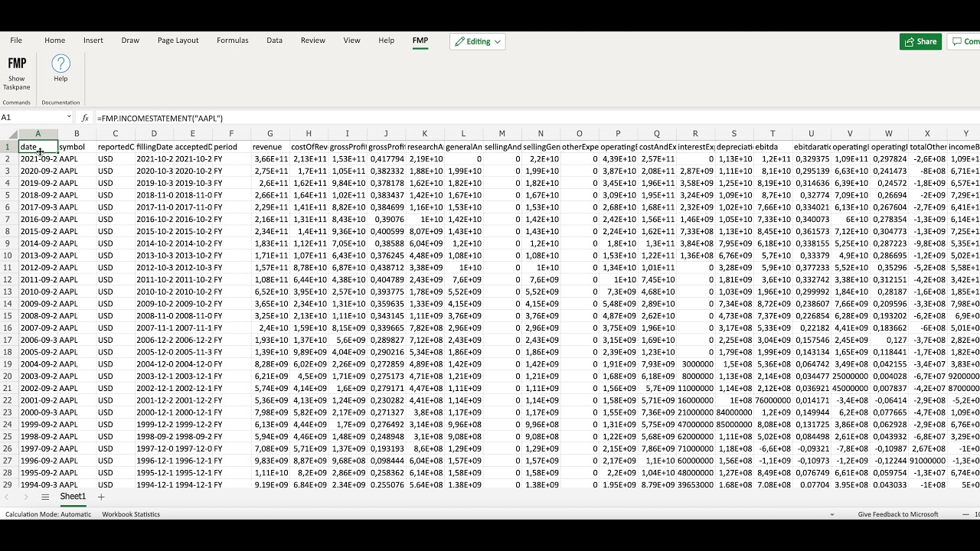Switch to the Draw tab
Image resolution: width=980 pixels, height=551 pixels.
(130, 41)
